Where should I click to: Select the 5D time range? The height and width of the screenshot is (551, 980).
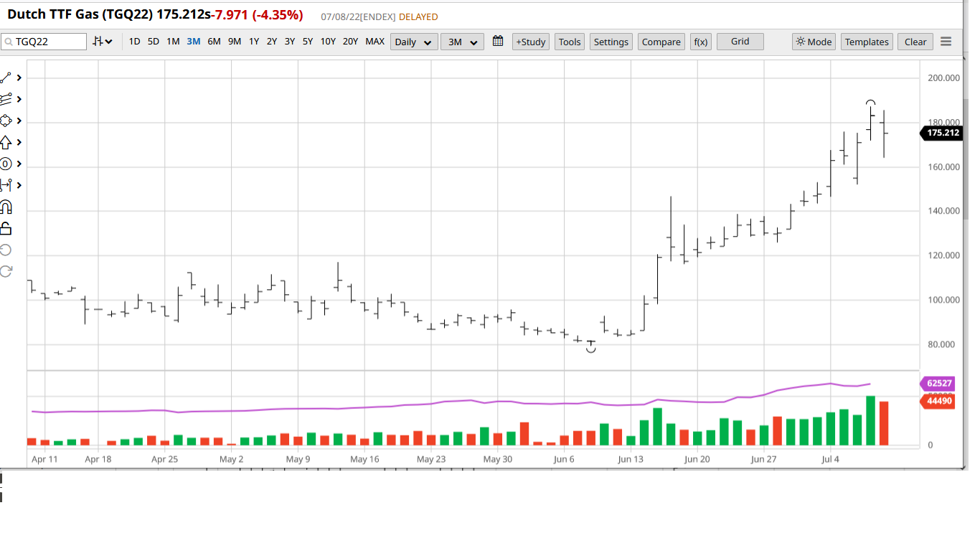point(154,42)
